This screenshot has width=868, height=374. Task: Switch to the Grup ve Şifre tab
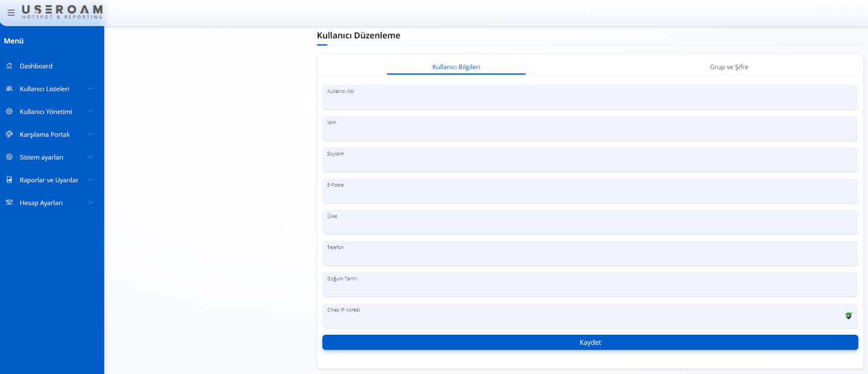pos(729,67)
